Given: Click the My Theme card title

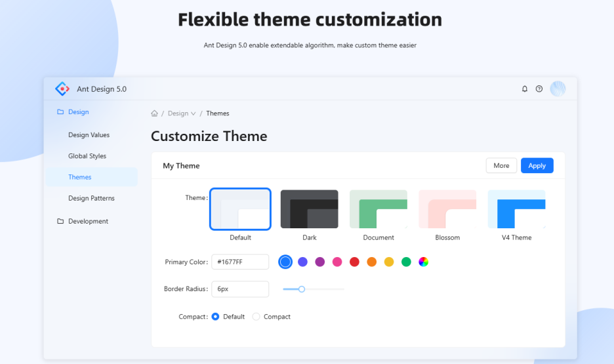Looking at the screenshot, I should click(181, 166).
